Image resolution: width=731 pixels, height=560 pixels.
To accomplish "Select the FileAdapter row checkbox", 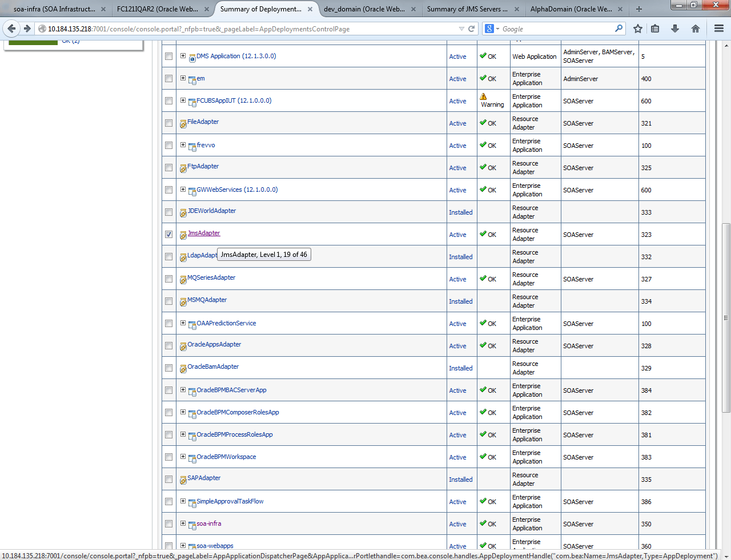I will [x=168, y=123].
